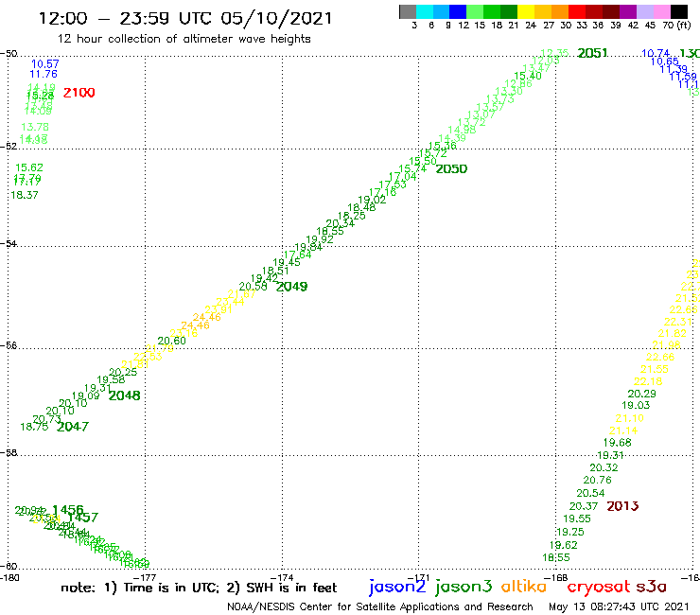Select the yellow wave height 22.18

pos(648,381)
